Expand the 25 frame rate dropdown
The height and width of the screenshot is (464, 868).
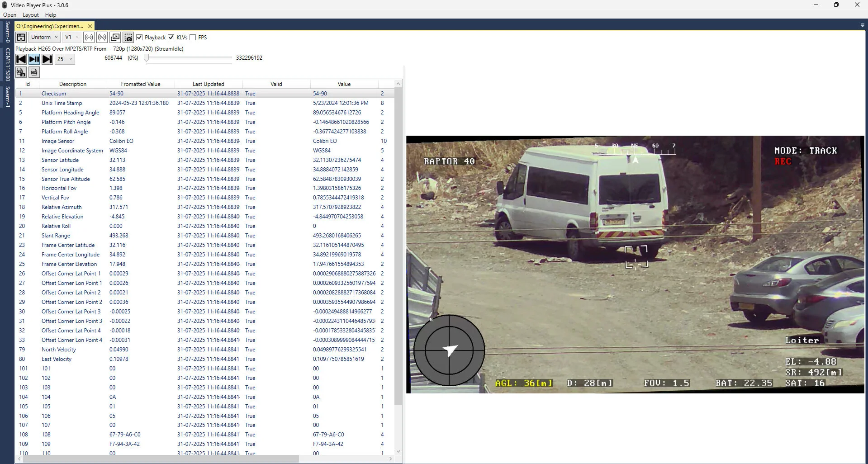(x=65, y=59)
